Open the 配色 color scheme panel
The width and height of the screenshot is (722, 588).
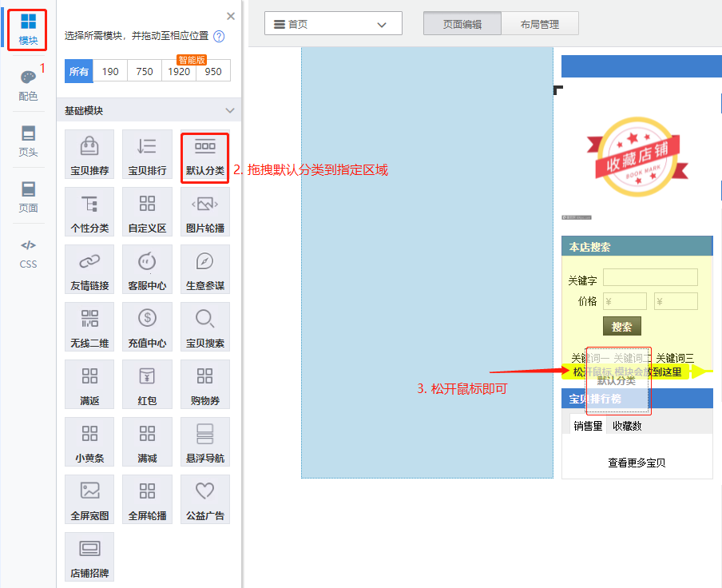[28, 85]
